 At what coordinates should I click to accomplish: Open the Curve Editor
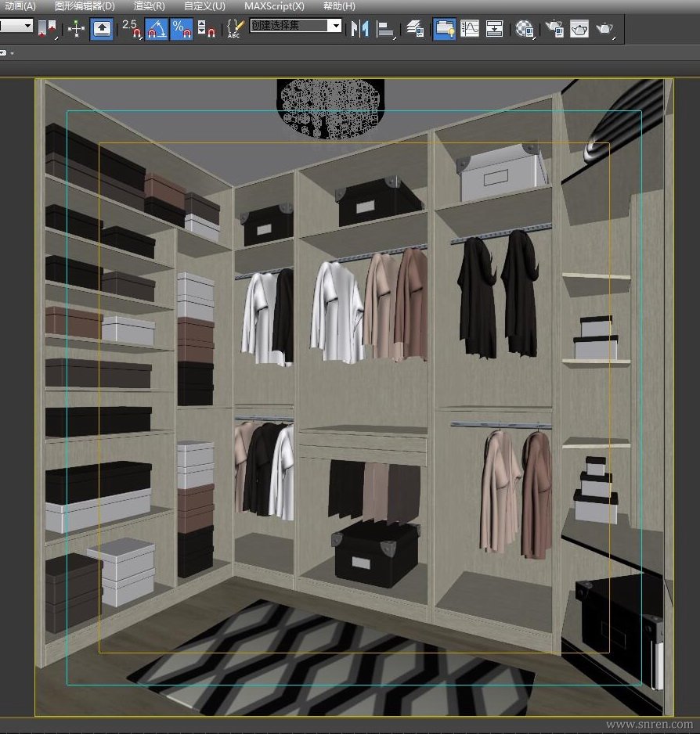pyautogui.click(x=470, y=30)
